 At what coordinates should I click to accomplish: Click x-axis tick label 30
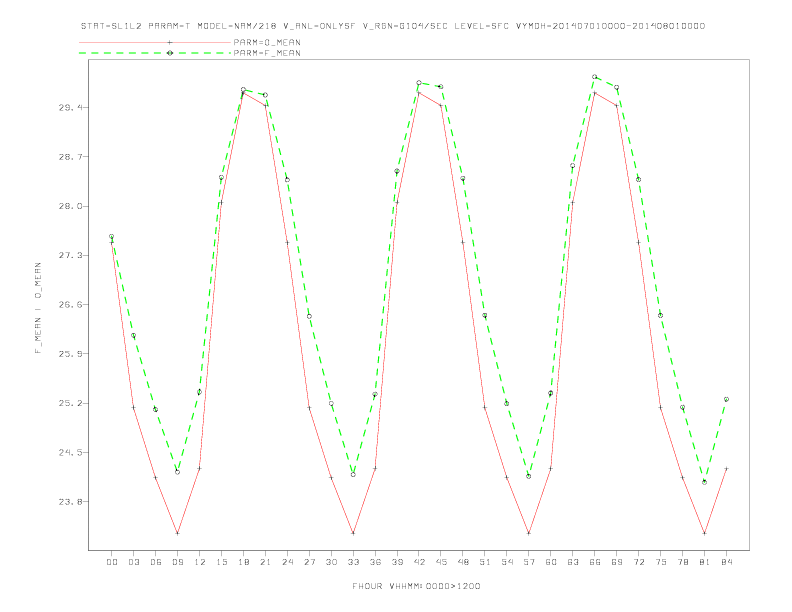(331, 562)
